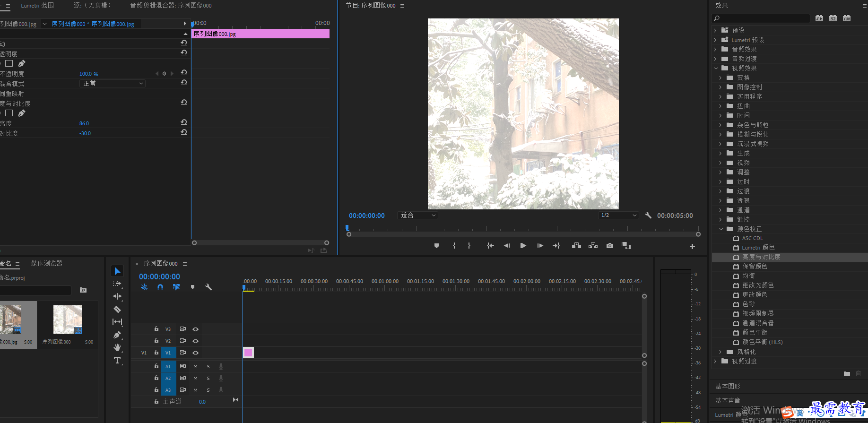Open the 基本图形 panel

(728, 386)
